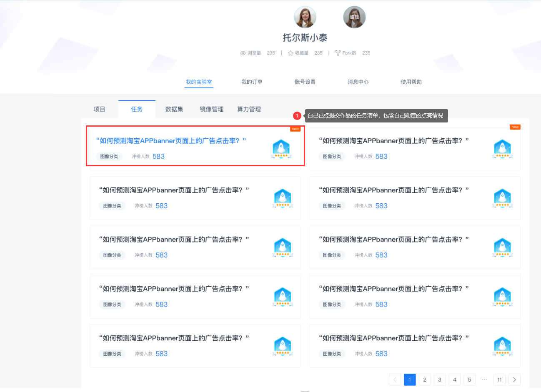Switch to the 数据集 sub-tab
Viewport: 541px width, 392px height.
[x=174, y=109]
